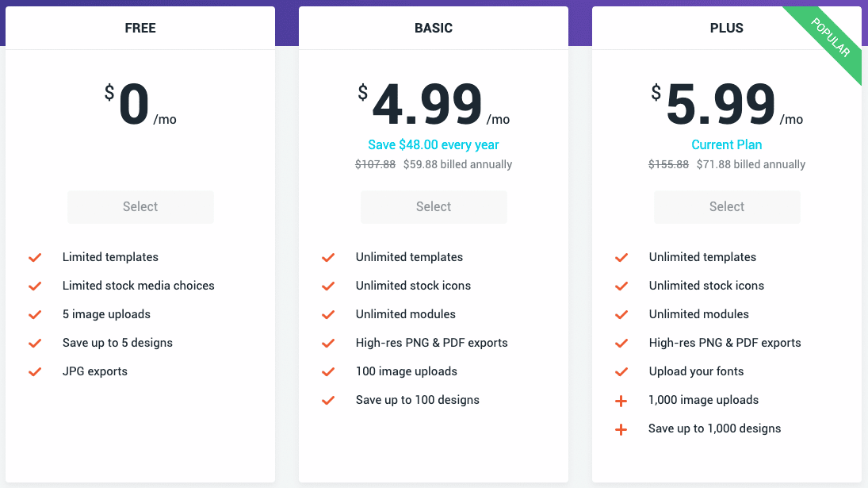868x488 pixels.
Task: Click the checkmark beside Upload your fonts
Action: (621, 371)
